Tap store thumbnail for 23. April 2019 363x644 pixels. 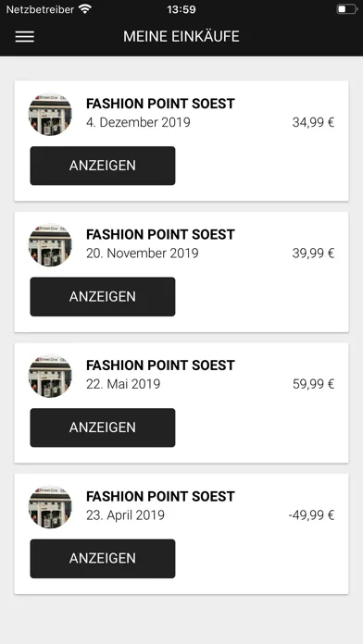coord(50,507)
